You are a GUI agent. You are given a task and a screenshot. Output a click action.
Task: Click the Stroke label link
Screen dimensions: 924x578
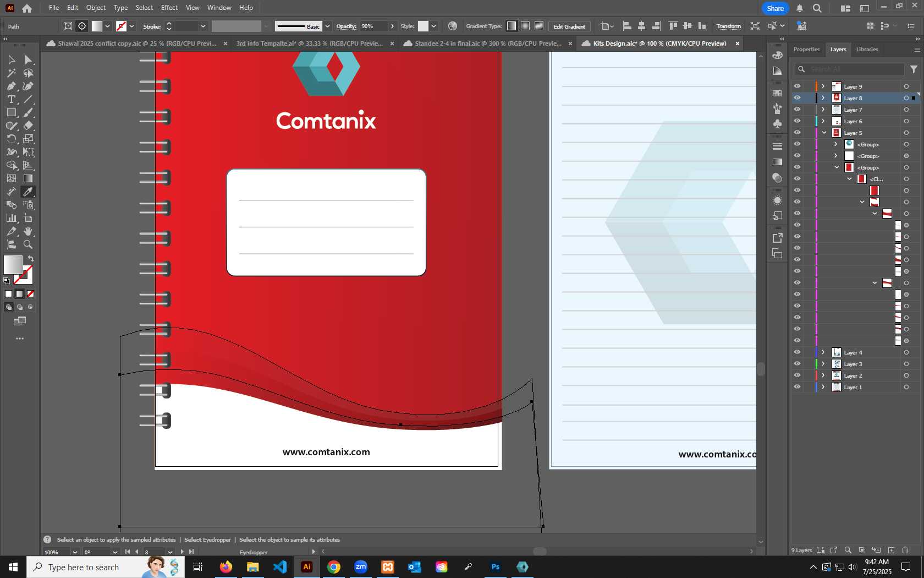click(152, 26)
